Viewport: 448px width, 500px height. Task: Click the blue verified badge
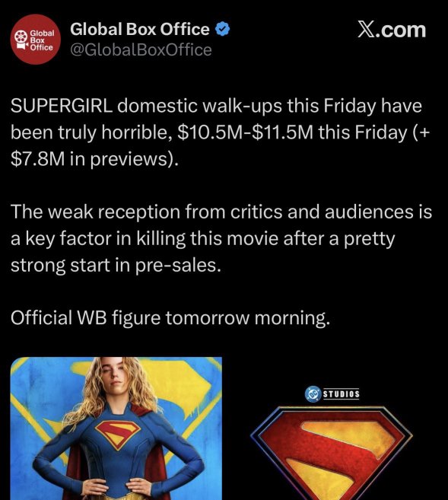pyautogui.click(x=222, y=30)
